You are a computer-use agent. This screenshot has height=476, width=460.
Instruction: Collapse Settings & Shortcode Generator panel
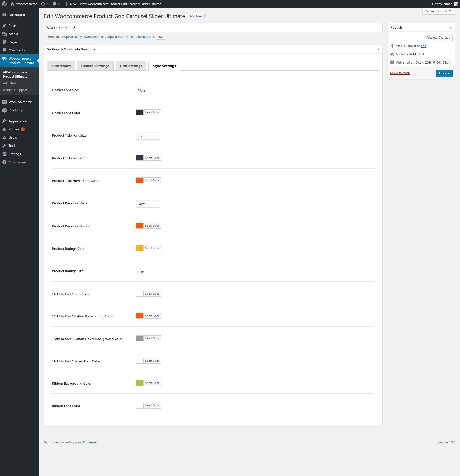pyautogui.click(x=378, y=49)
